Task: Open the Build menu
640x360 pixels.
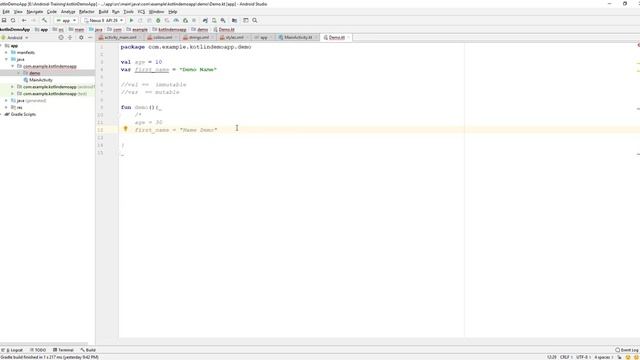Action: [103, 12]
